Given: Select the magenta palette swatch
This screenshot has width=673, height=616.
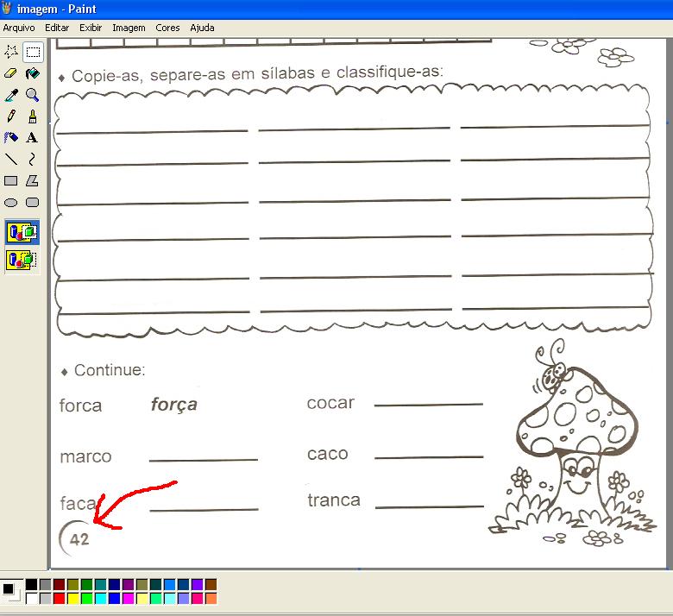Looking at the screenshot, I should click(x=128, y=598).
